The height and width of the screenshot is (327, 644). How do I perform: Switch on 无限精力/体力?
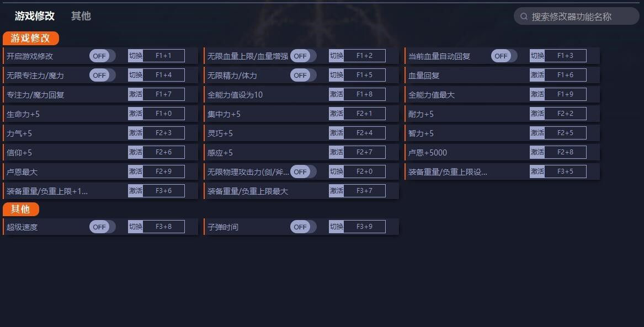pyautogui.click(x=303, y=75)
